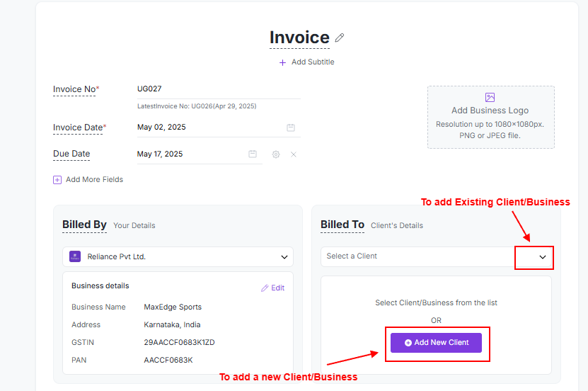Click the MaxEdge Sports business name value
Screen dimensions: 588x391
pos(173,307)
